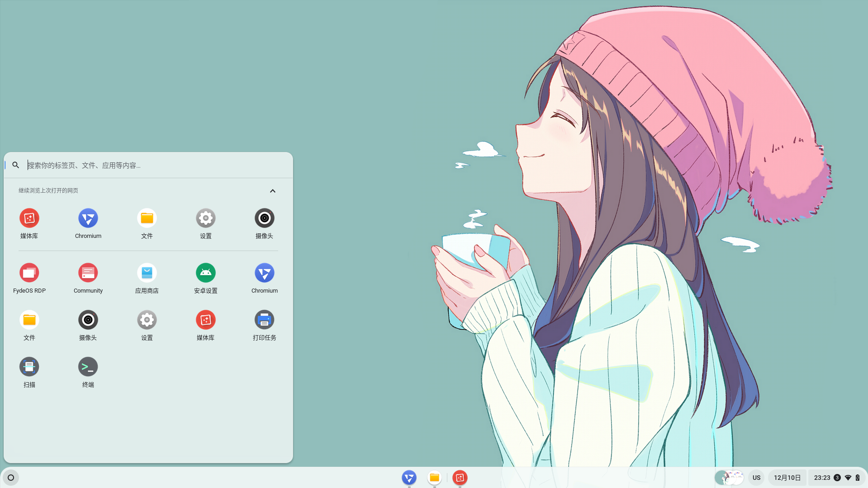The width and height of the screenshot is (868, 488).
Task: Open the status tray showing 23:23
Action: coord(837,478)
